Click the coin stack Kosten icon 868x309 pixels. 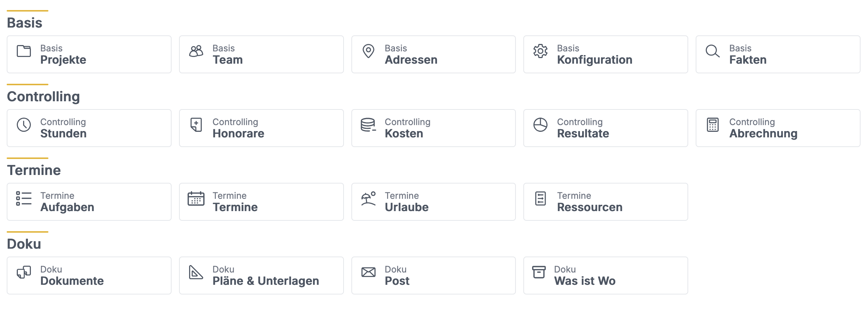point(368,125)
